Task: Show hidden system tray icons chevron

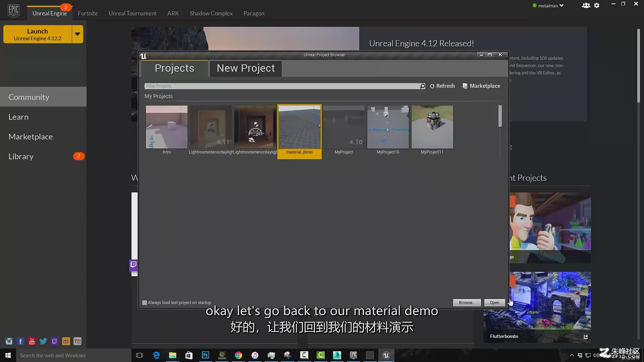Action: [572, 355]
